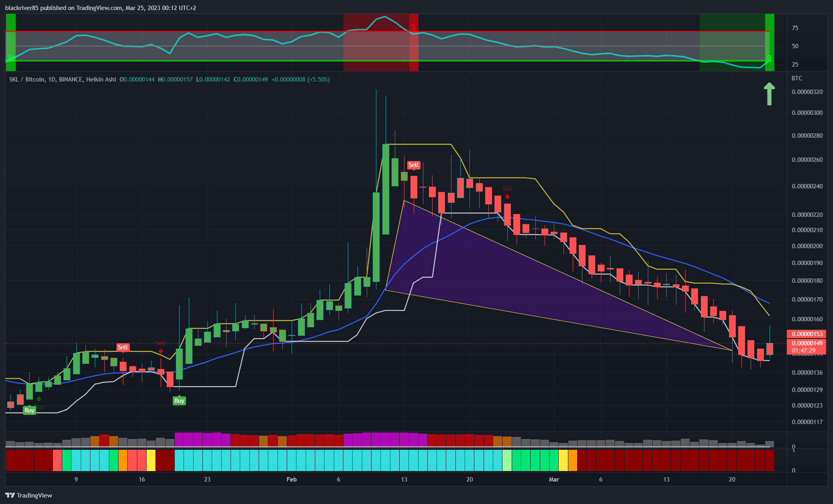Click the 0.00000170 price axis label
833x504 pixels.
point(807,300)
